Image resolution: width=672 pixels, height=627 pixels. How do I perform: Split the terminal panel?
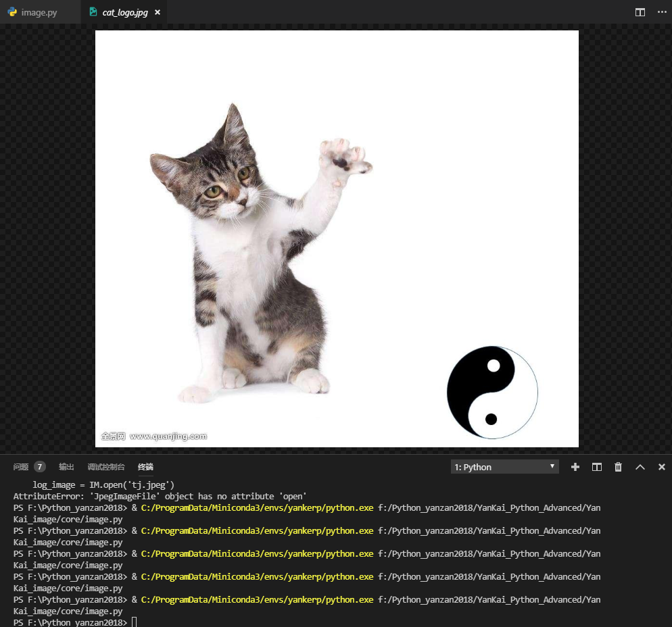click(596, 467)
